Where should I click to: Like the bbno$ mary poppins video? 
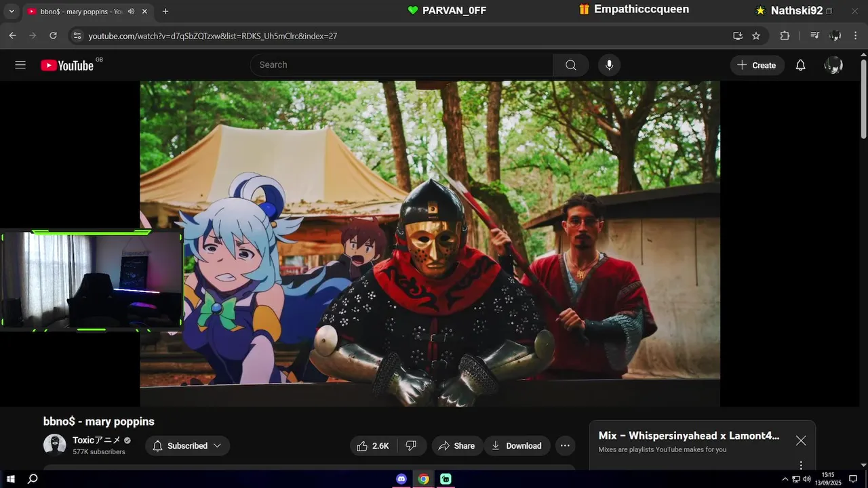pos(372,445)
